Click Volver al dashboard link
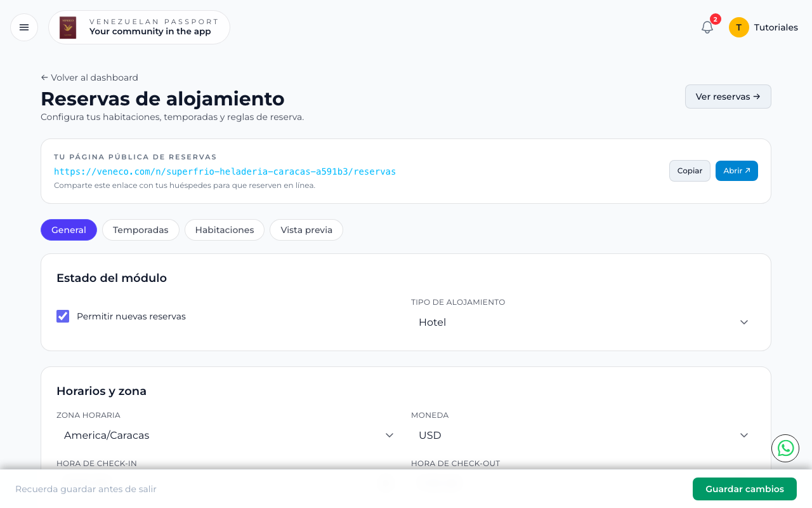The width and height of the screenshot is (812, 508). [x=89, y=77]
